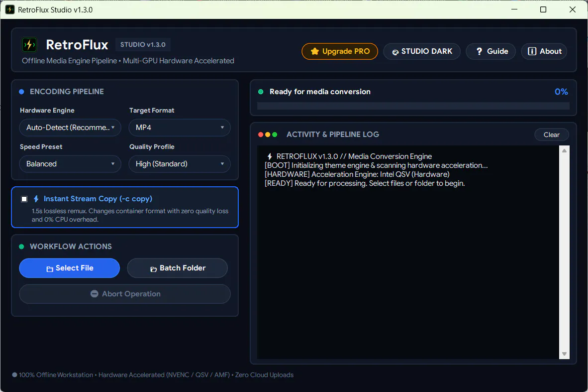Viewport: 588px width, 392px height.
Task: Click the 0% progress value
Action: tap(561, 92)
